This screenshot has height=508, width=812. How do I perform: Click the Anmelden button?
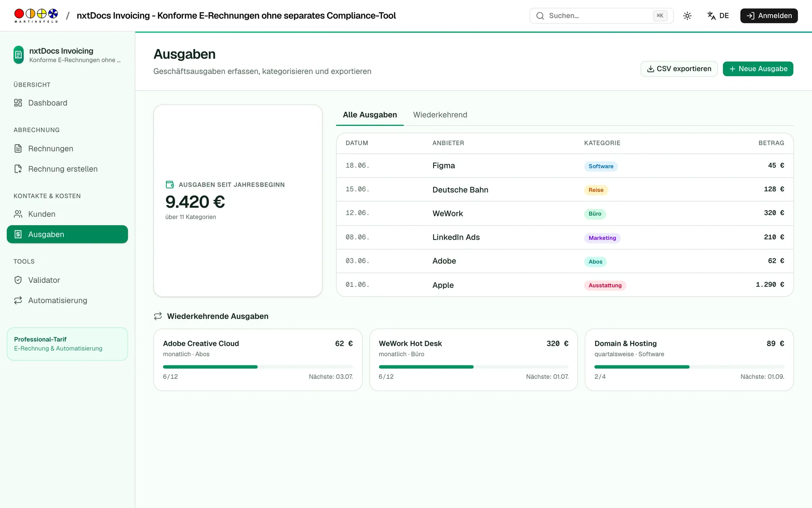[769, 16]
